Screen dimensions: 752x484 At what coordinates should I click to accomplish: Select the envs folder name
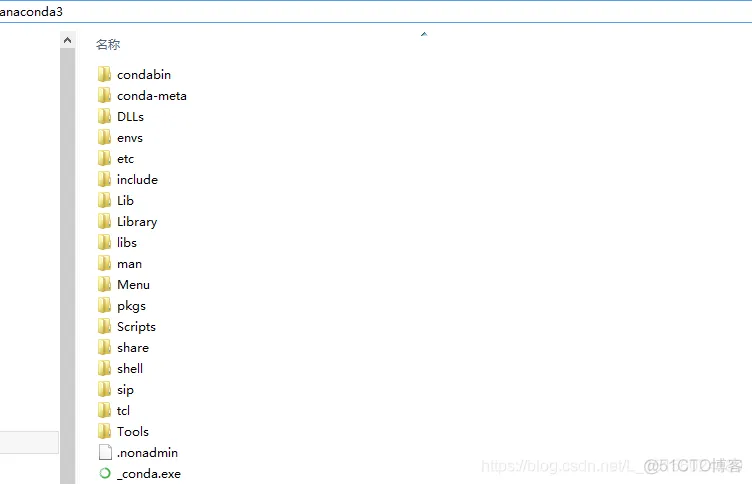130,138
